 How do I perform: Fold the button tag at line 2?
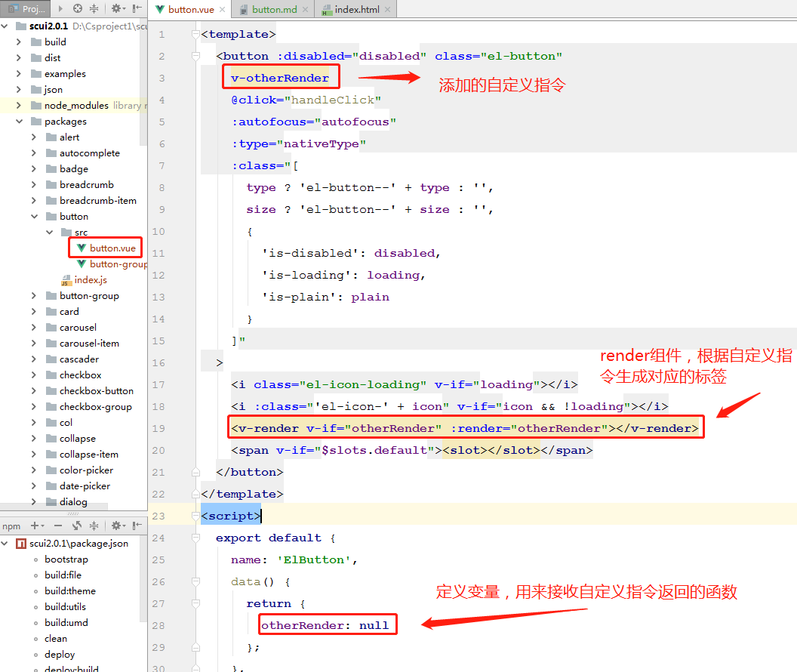[x=195, y=56]
